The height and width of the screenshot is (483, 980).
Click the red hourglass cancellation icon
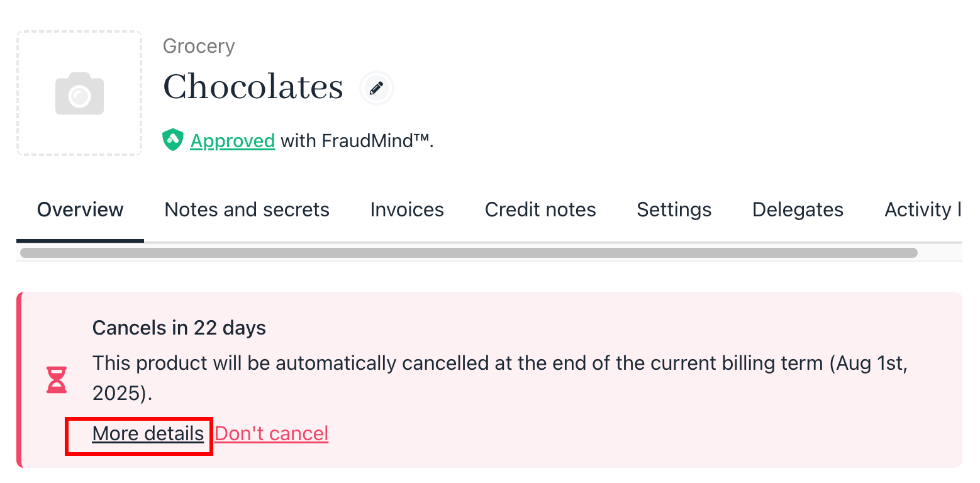(57, 379)
